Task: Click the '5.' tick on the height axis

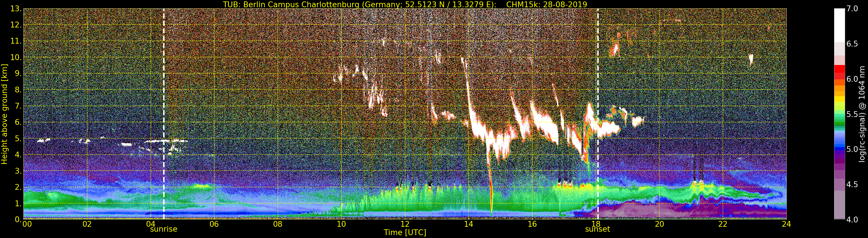Action: click(18, 138)
